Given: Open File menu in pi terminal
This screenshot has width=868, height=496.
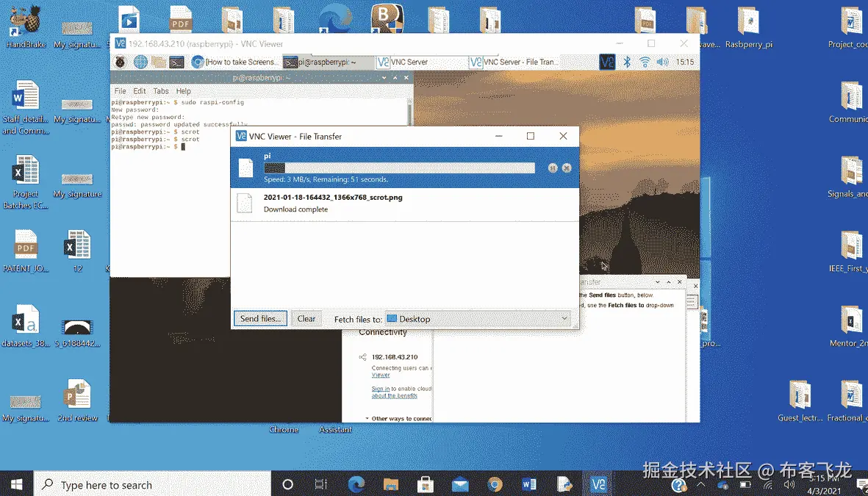Looking at the screenshot, I should (x=120, y=91).
